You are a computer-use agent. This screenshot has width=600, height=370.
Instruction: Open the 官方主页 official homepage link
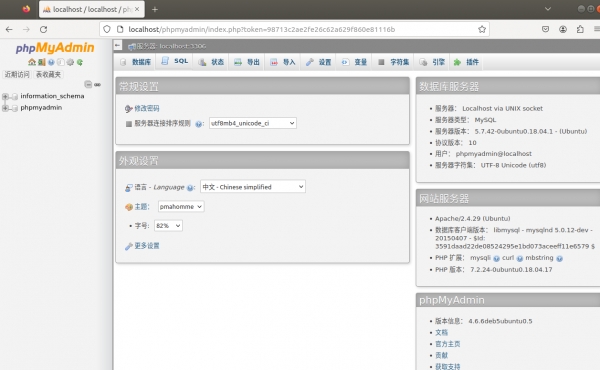447,344
